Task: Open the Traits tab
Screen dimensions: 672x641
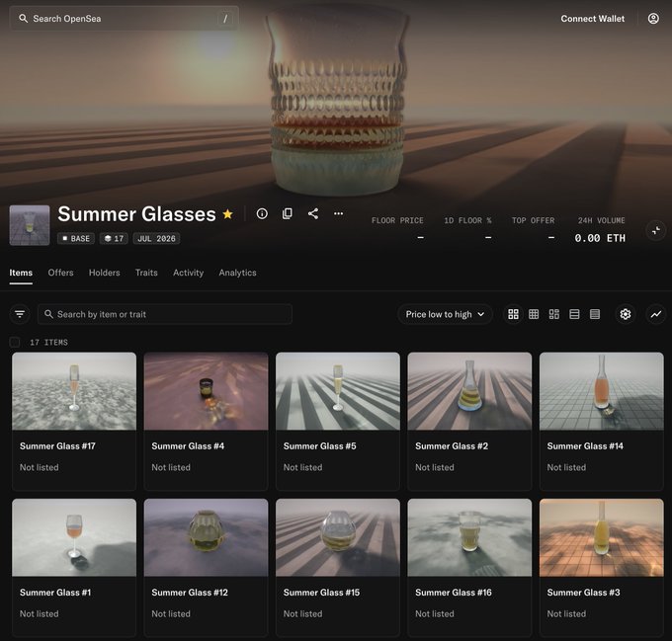Action: pos(146,273)
